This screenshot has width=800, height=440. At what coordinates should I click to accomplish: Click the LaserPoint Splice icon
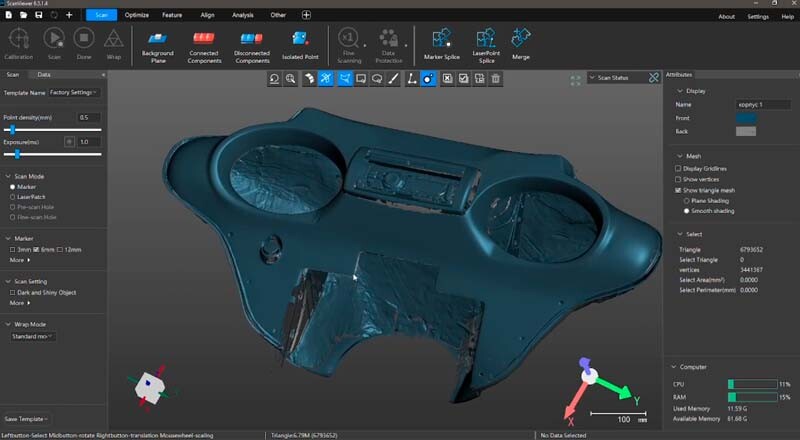pyautogui.click(x=484, y=44)
